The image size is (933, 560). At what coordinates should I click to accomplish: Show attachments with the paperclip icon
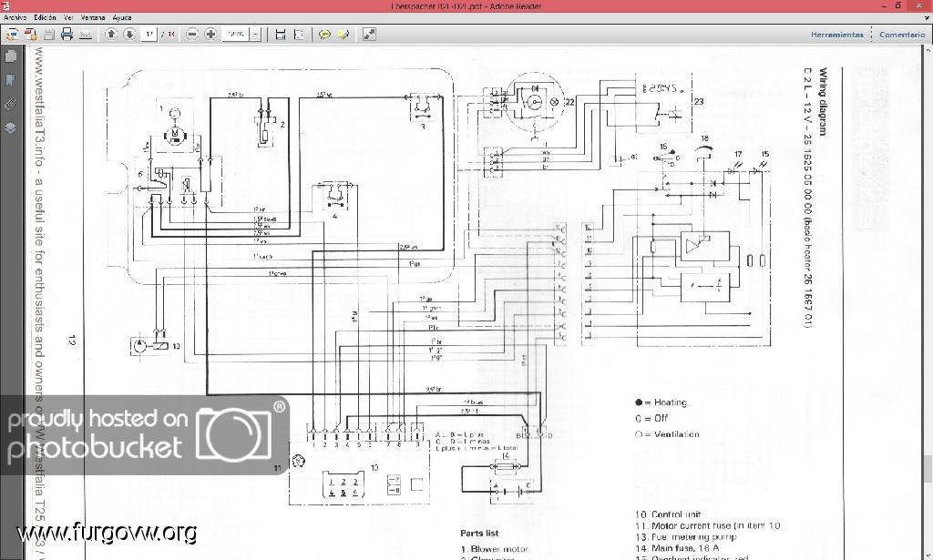[10, 104]
